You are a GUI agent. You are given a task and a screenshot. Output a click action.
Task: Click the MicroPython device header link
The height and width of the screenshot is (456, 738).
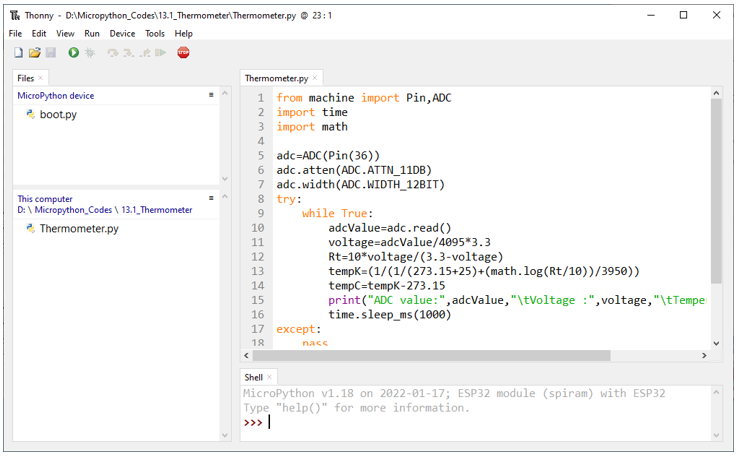(56, 96)
